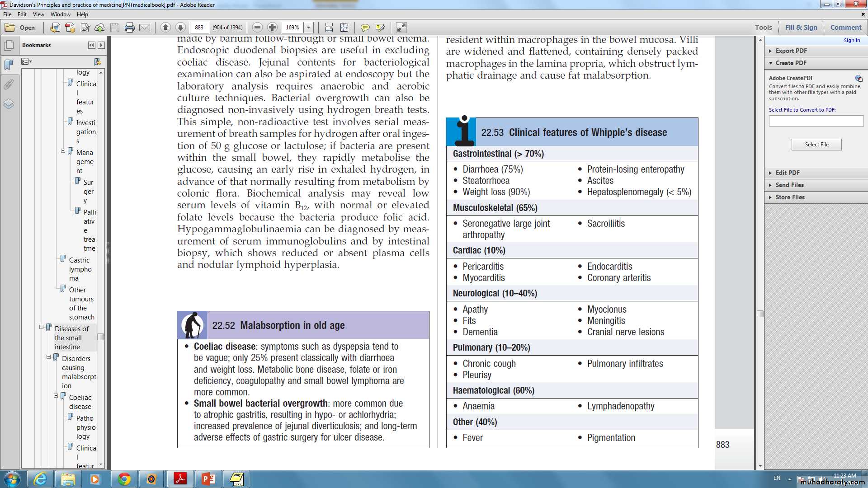Select the highlight text tool
Image resolution: width=868 pixels, height=488 pixels.
pos(380,28)
